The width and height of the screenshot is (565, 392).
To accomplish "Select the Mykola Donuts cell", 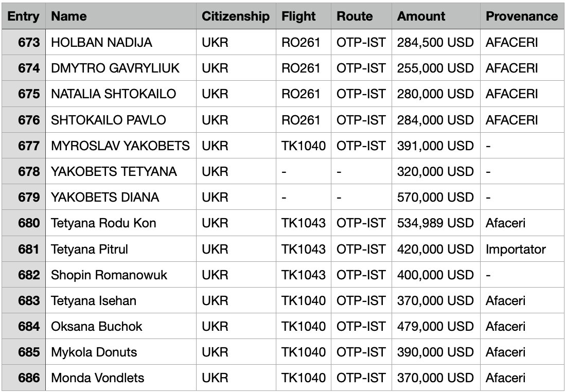I will pos(121,352).
